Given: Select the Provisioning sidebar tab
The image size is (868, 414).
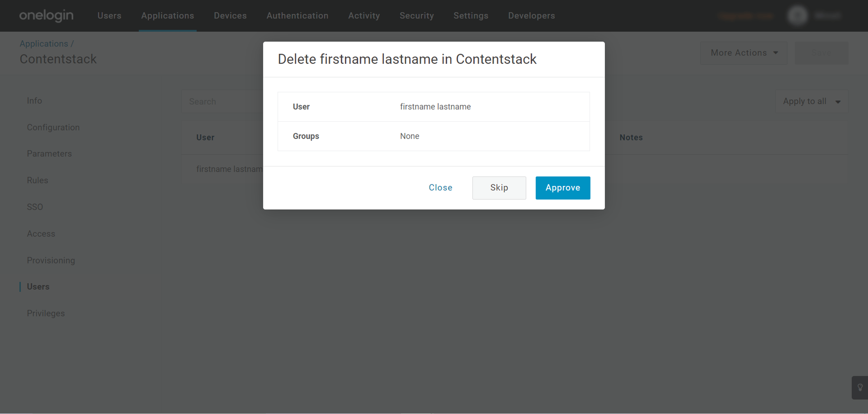Looking at the screenshot, I should click(x=51, y=260).
